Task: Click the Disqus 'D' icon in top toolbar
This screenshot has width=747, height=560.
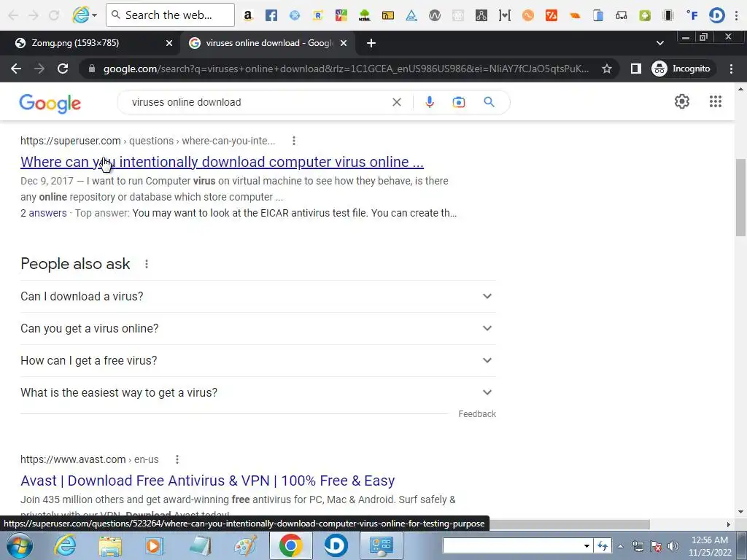Action: point(716,15)
